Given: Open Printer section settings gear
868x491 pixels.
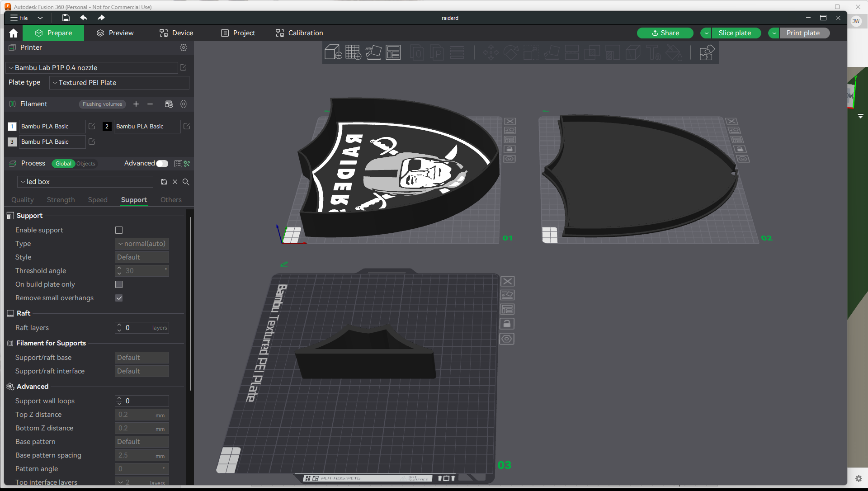Looking at the screenshot, I should 184,47.
